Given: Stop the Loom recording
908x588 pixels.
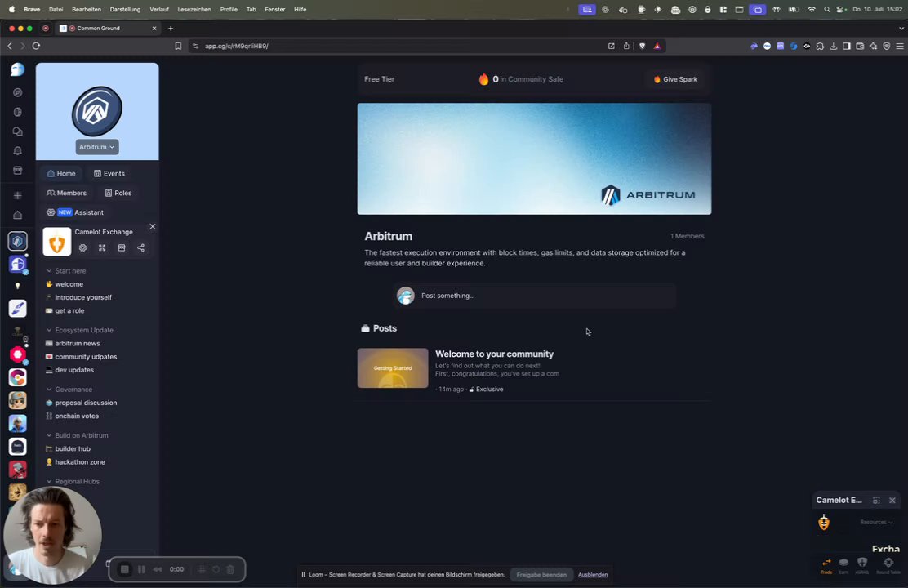Looking at the screenshot, I should (x=124, y=569).
